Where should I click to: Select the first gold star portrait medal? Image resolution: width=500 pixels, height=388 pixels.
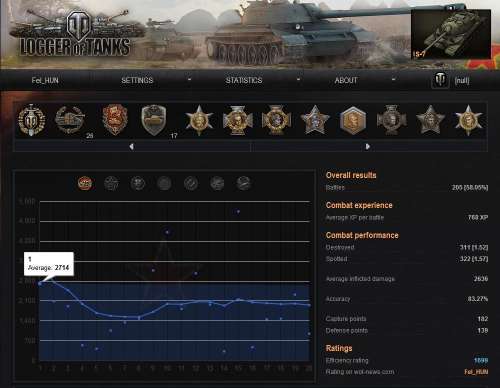[199, 120]
